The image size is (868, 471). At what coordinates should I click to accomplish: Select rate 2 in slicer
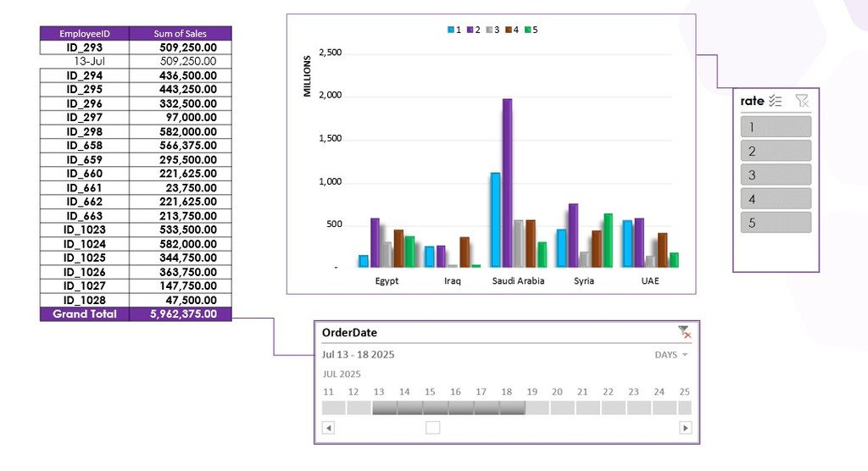pyautogui.click(x=776, y=151)
